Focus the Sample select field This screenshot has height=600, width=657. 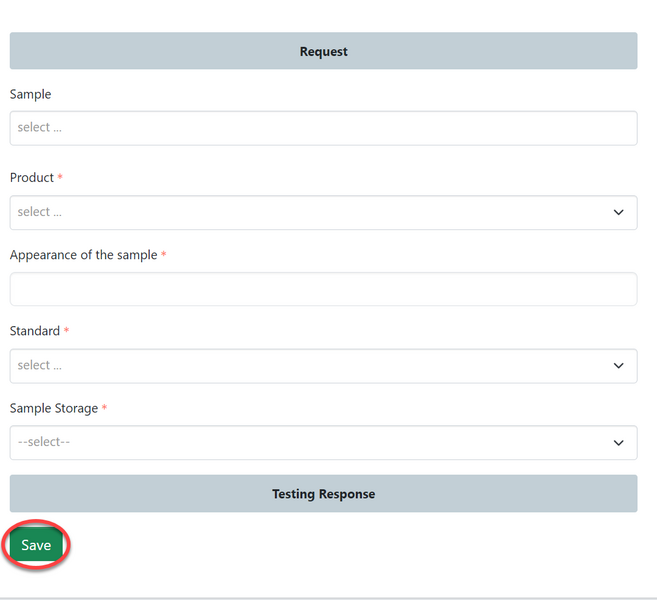click(323, 128)
